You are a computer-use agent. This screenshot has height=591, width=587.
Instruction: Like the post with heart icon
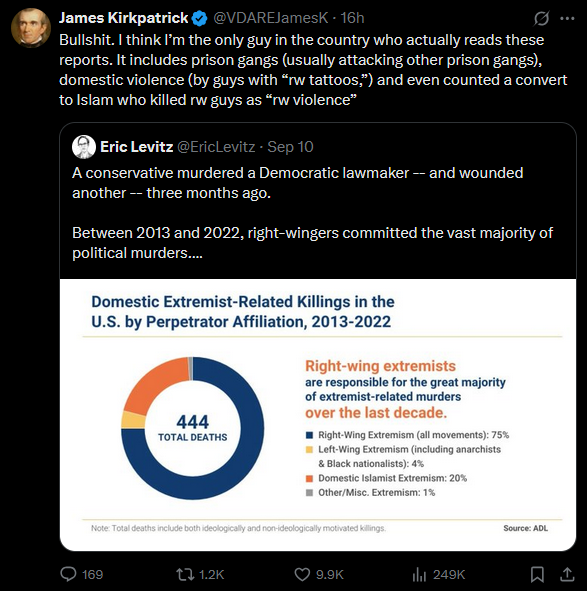tap(302, 574)
